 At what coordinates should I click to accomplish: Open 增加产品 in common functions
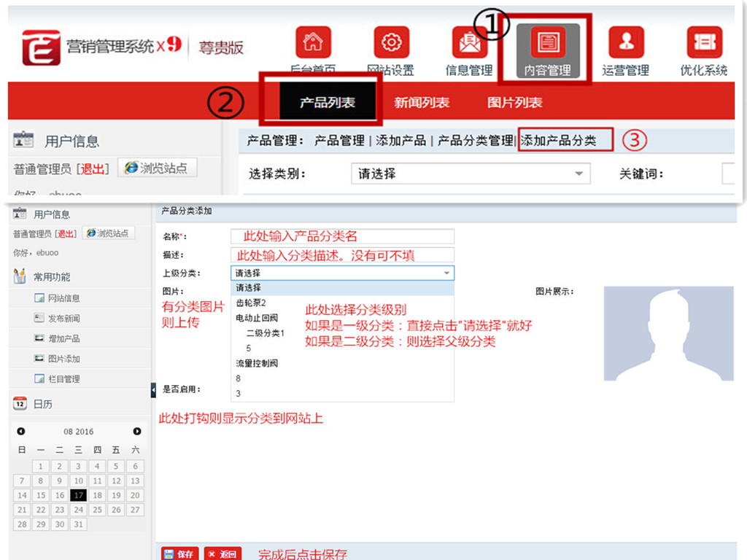pyautogui.click(x=64, y=339)
